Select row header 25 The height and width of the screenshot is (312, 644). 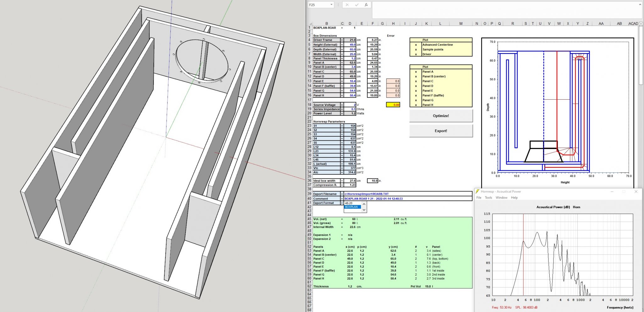(x=310, y=134)
